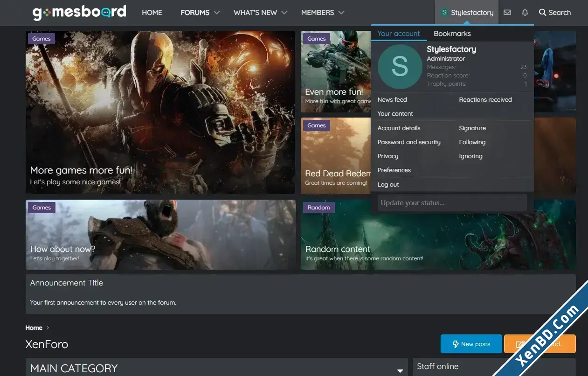Click the Staff online heading
This screenshot has width=588, height=376.
click(438, 367)
